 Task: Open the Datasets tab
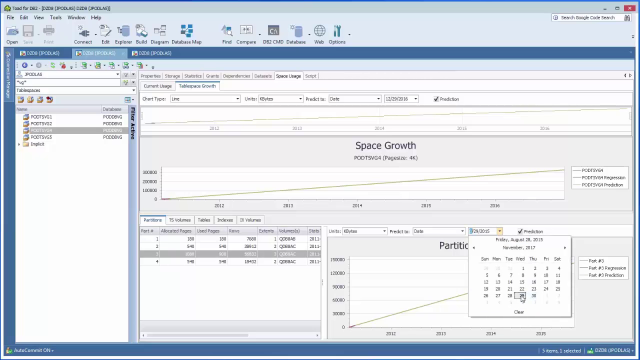263,76
